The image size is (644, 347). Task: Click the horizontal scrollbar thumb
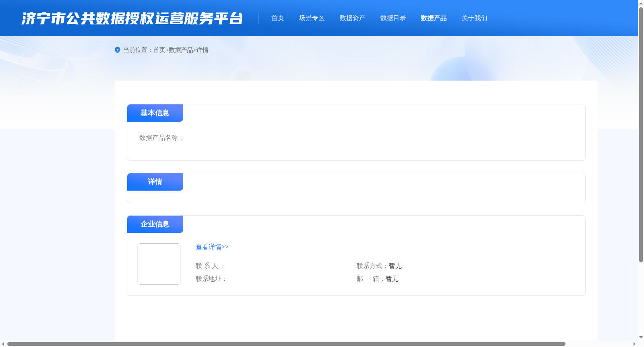tap(286, 344)
